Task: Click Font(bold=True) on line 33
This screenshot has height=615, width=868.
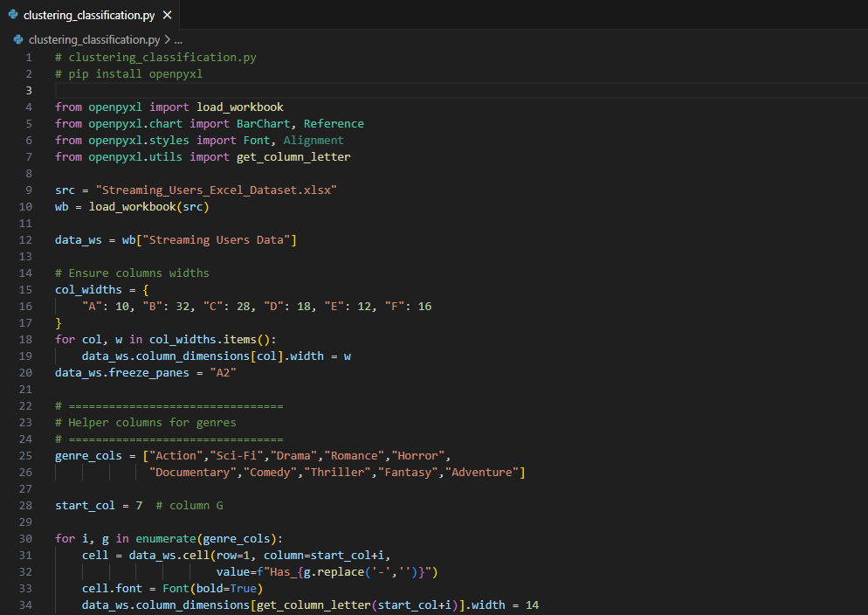Action: click(x=212, y=589)
